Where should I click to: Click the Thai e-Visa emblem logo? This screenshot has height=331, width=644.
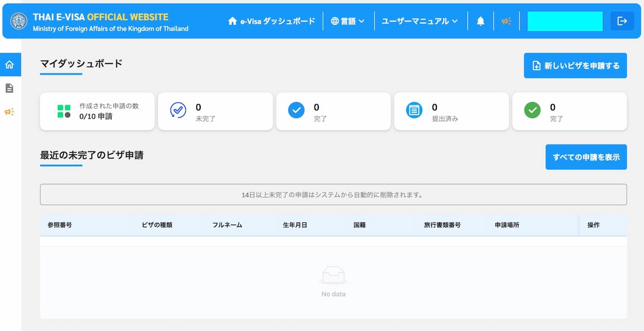19,21
